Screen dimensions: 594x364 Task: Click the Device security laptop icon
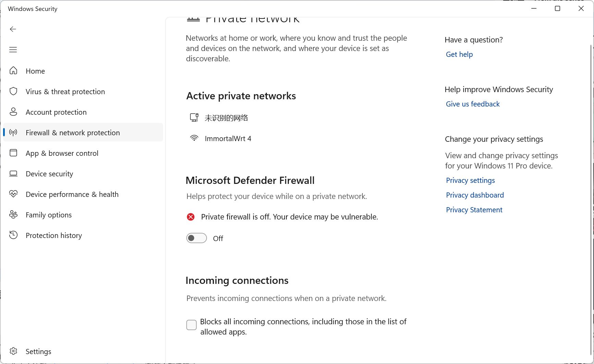point(13,173)
